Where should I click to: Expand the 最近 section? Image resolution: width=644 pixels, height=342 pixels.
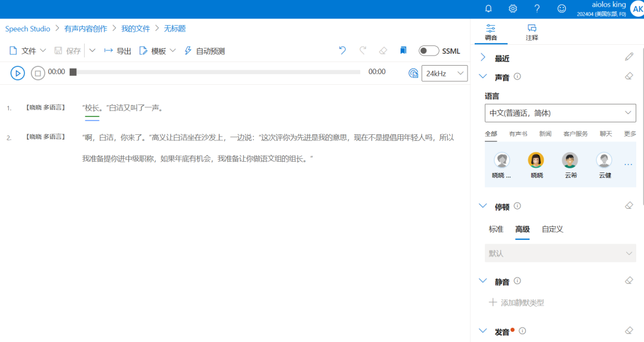(483, 57)
